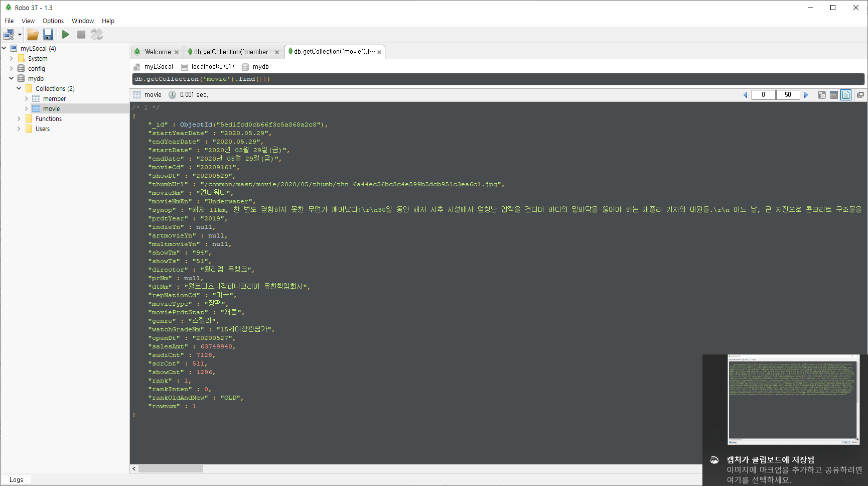Run the query with the green play icon

66,35
